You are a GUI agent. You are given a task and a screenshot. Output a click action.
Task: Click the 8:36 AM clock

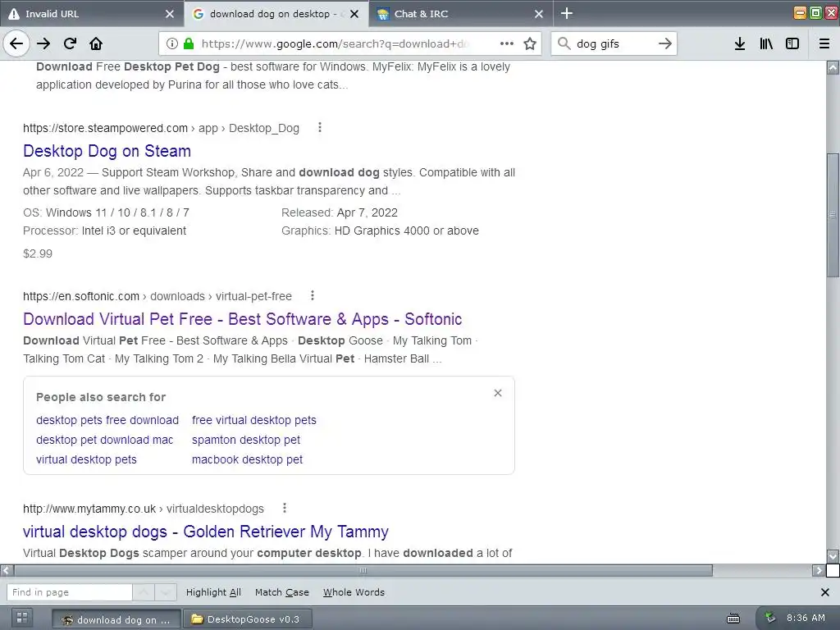click(806, 619)
